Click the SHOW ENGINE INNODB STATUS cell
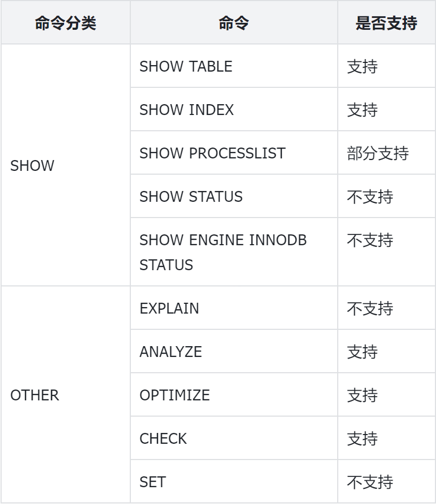 (223, 252)
